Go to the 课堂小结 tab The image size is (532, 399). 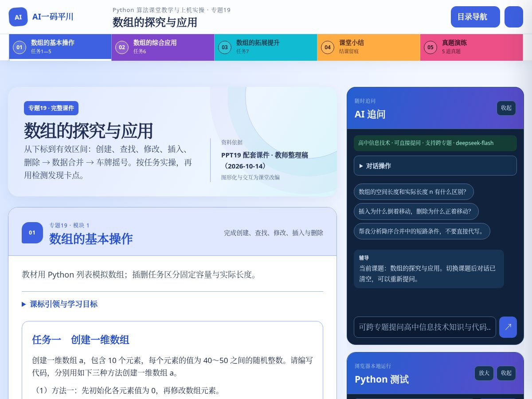click(368, 47)
